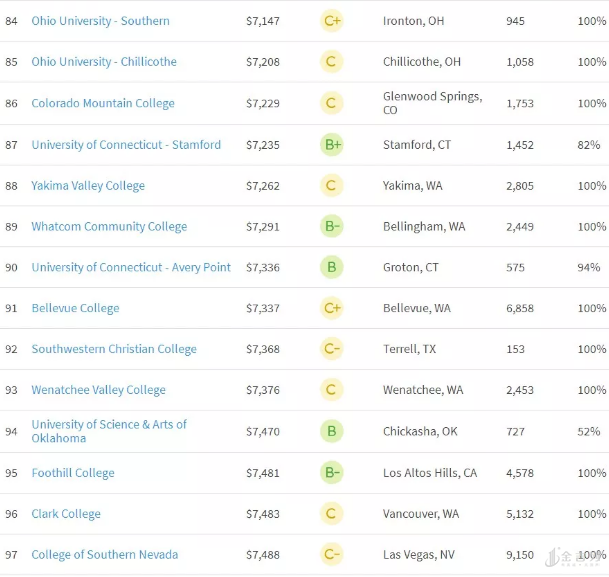
Task: Open Southwestern Christian College link
Action: click(114, 350)
